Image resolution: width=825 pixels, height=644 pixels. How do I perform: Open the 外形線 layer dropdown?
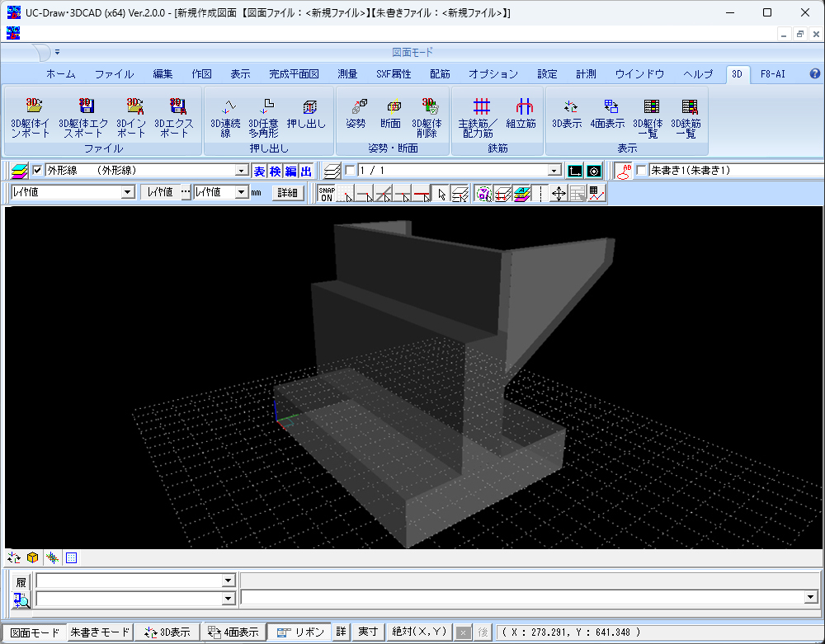(242, 171)
